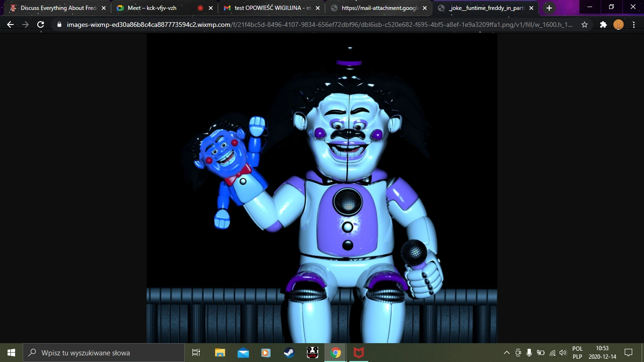Open Steam from the taskbar
Image resolution: width=644 pixels, height=362 pixels.
pyautogui.click(x=289, y=352)
